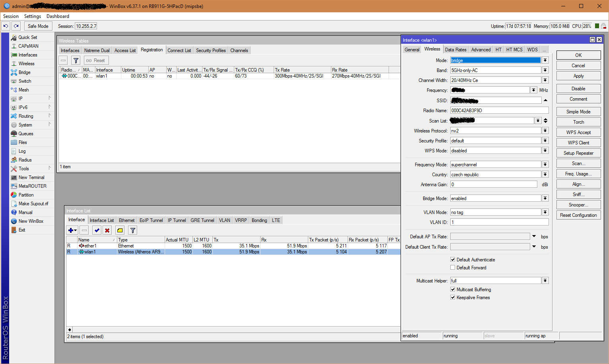This screenshot has height=364, width=609.
Task: Click the Freq. Usage... button
Action: [578, 174]
